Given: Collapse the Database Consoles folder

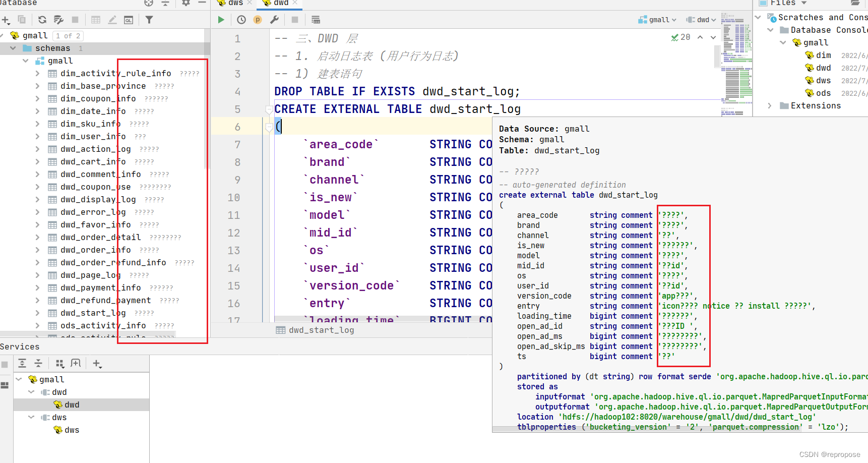Looking at the screenshot, I should [x=770, y=30].
